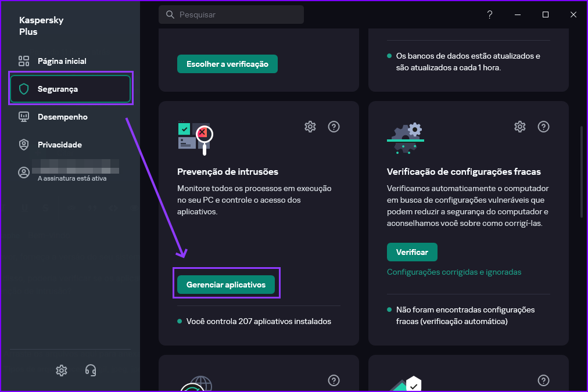This screenshot has width=588, height=392.
Task: Click the Desempenho monitor icon
Action: (24, 117)
